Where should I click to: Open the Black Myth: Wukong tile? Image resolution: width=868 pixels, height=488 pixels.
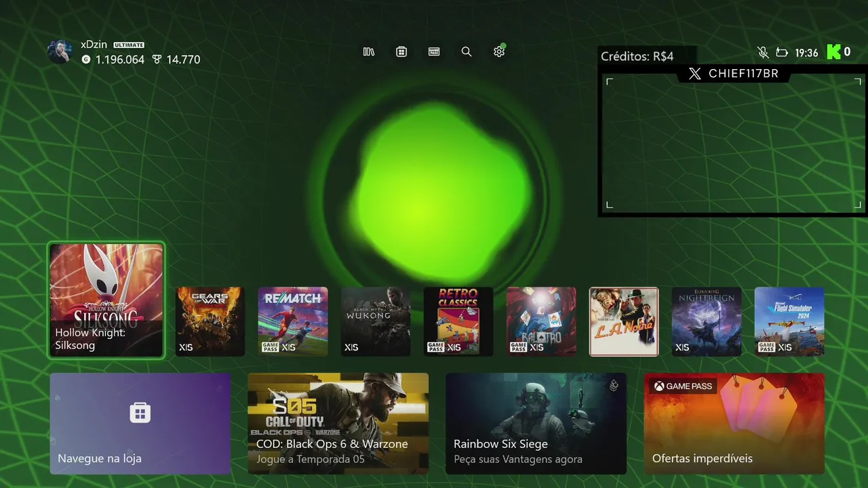376,321
